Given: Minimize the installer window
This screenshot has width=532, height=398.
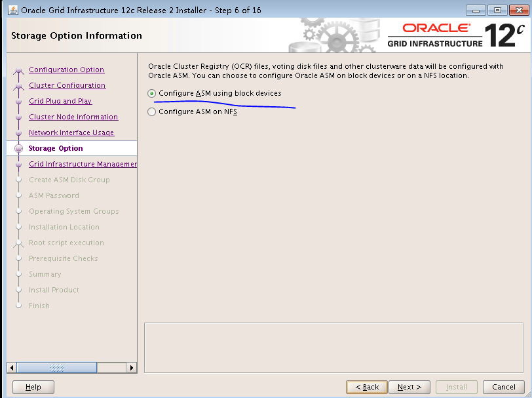Looking at the screenshot, I should pyautogui.click(x=476, y=10).
